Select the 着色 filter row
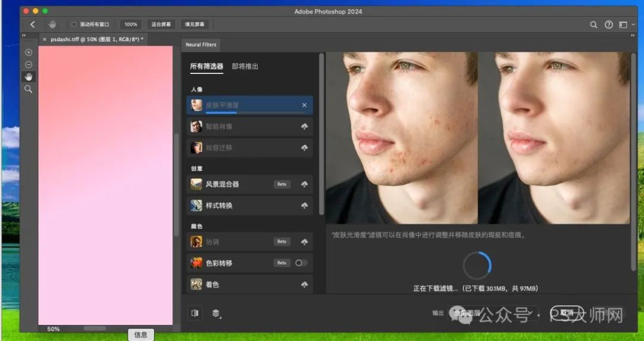Screen dimensions: 644x341 250,284
